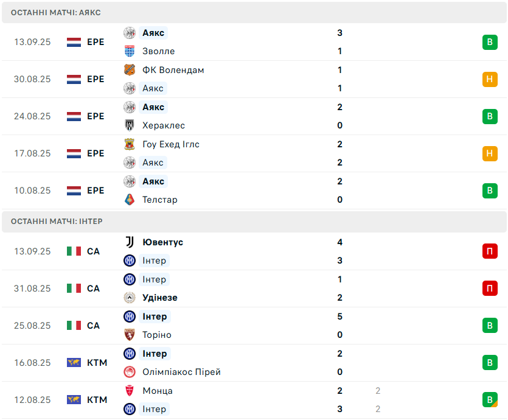Click the FC Volendam orange crest
Image resolution: width=508 pixels, height=420 pixels.
[130, 70]
